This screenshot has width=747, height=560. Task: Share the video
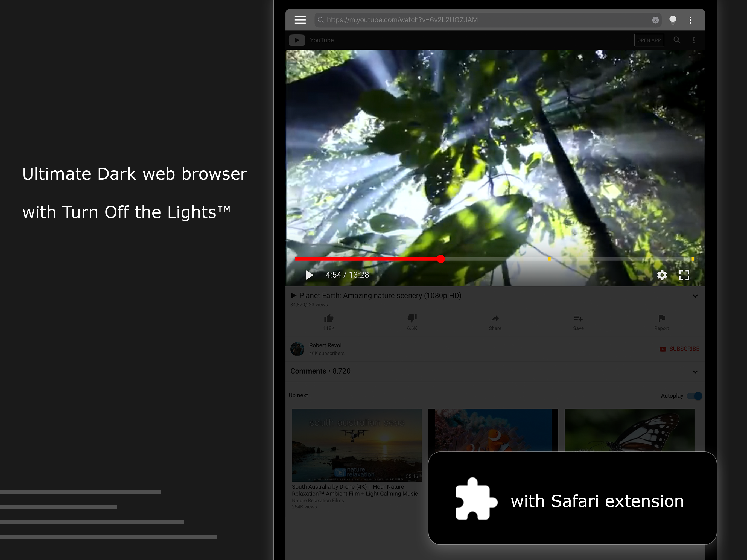(x=495, y=318)
